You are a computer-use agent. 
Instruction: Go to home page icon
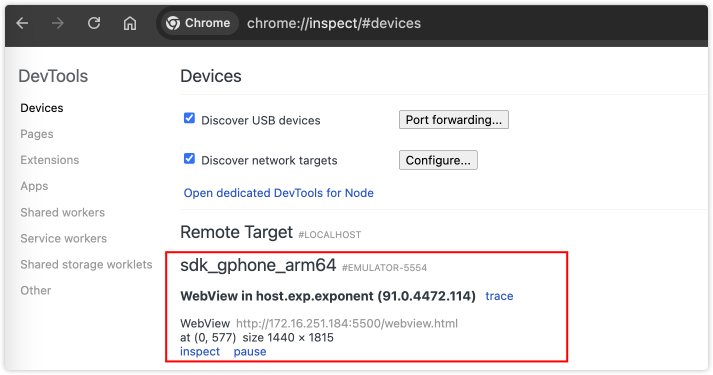click(130, 23)
